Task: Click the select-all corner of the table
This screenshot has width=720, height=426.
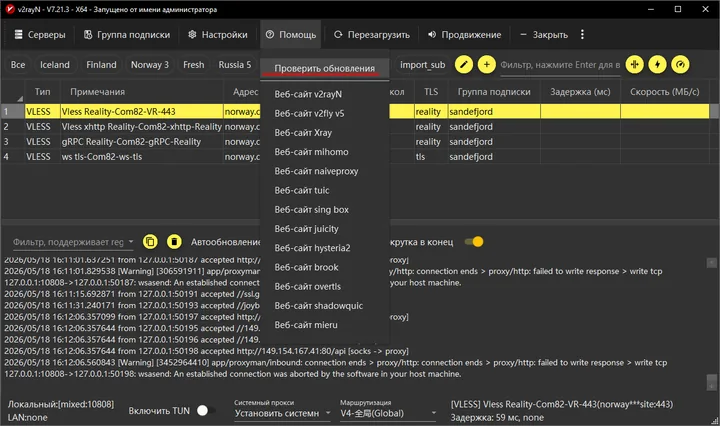Action: pos(13,92)
